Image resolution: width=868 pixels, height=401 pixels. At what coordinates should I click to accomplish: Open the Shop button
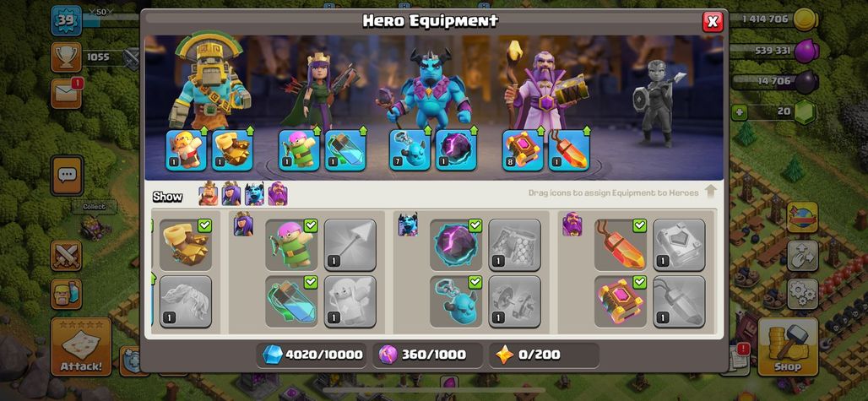[x=788, y=347]
